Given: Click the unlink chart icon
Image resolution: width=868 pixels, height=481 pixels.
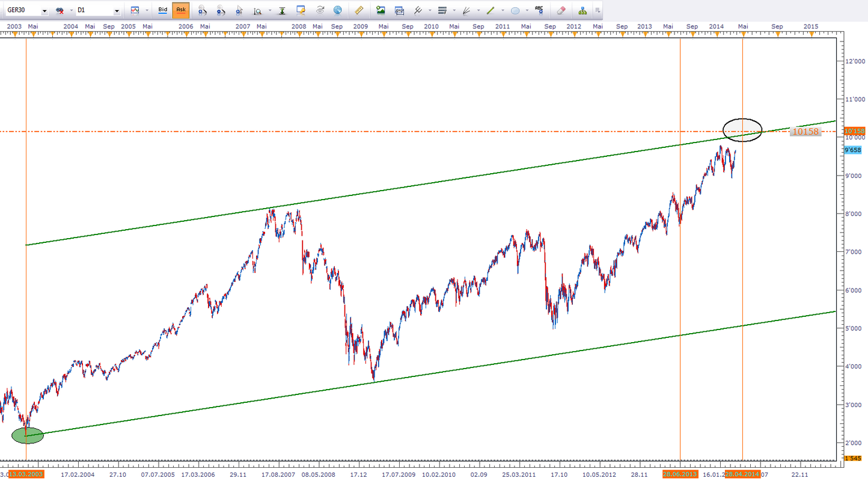Looking at the screenshot, I should pyautogui.click(x=60, y=10).
